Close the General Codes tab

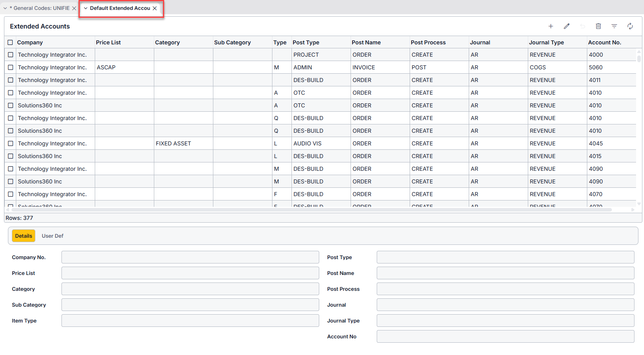pos(74,8)
